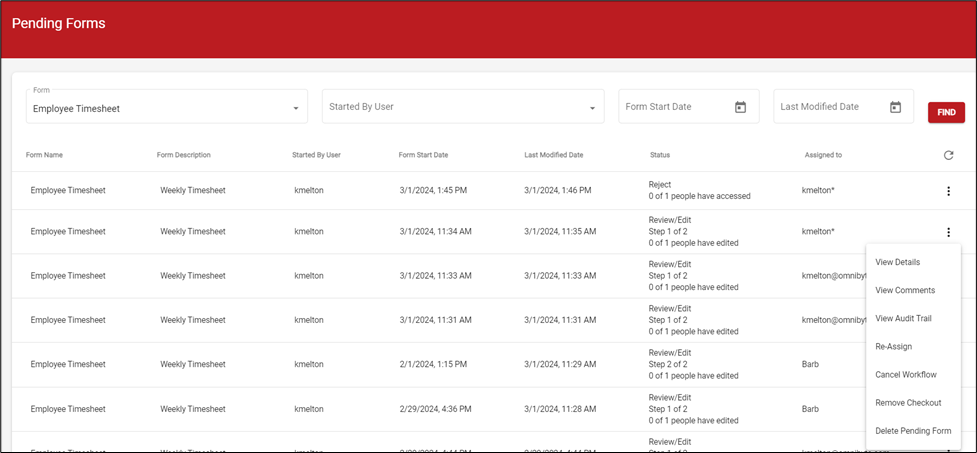This screenshot has width=977, height=453.
Task: Click the Form Start Date input field
Action: pyautogui.click(x=672, y=107)
